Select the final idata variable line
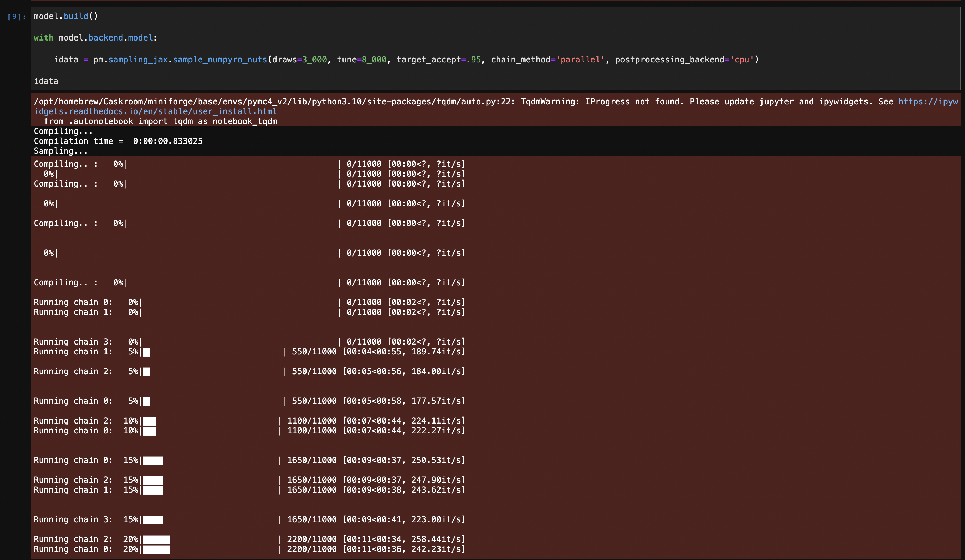The image size is (965, 560). click(46, 81)
